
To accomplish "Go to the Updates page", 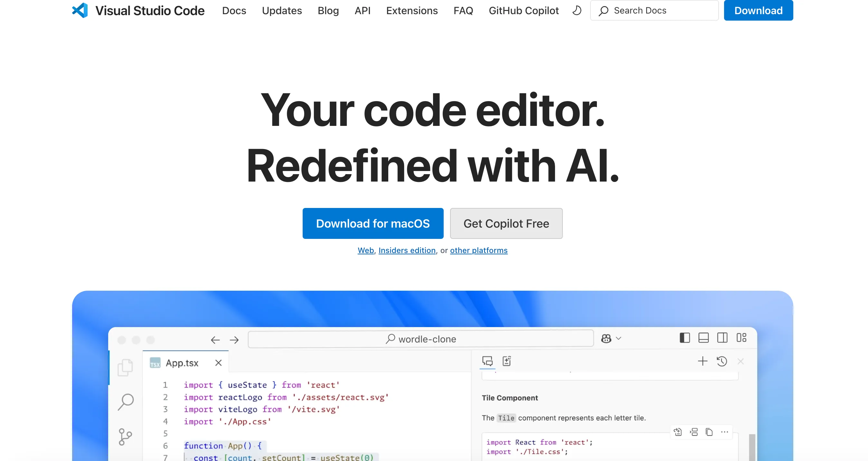I will click(282, 10).
